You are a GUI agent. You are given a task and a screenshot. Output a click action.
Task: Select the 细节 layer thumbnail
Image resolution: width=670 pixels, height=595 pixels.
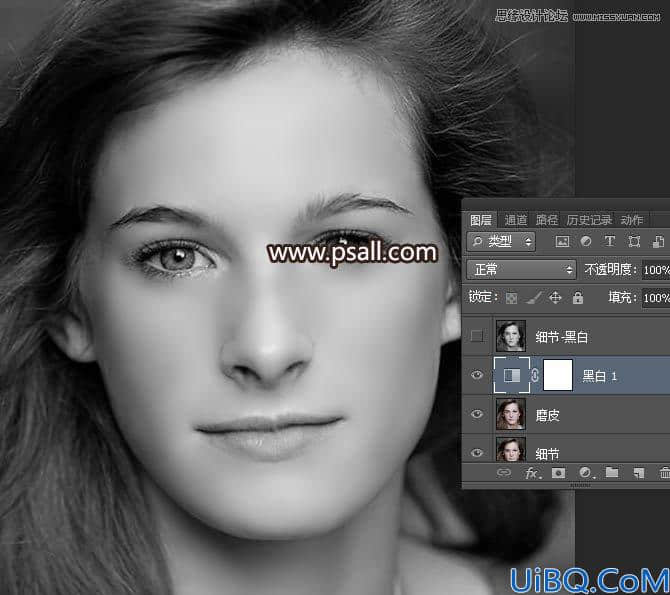click(511, 450)
